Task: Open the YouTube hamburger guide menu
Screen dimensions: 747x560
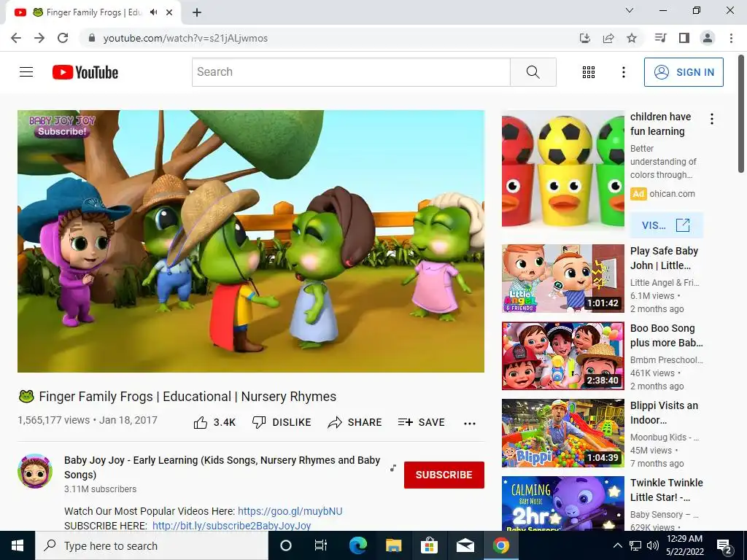Action: coord(26,72)
